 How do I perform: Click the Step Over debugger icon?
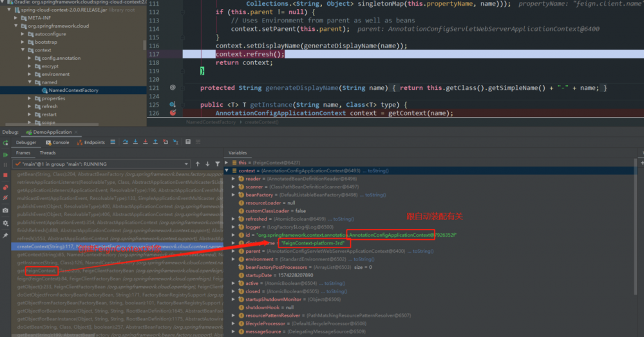point(126,142)
